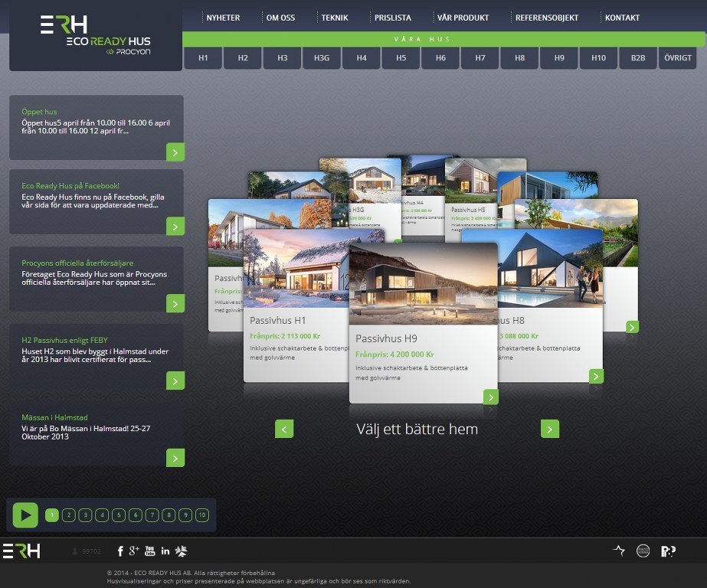
Task: Open the Facebook news item arrow
Action: click(x=175, y=226)
